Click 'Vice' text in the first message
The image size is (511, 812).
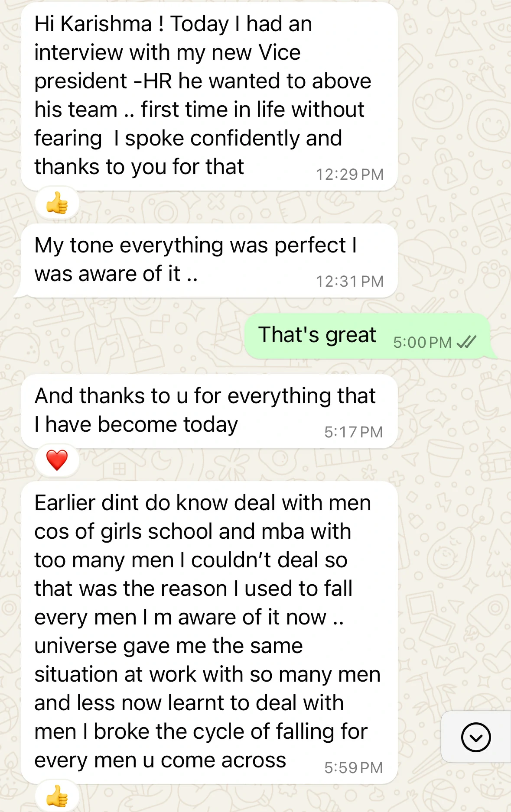coord(280,52)
